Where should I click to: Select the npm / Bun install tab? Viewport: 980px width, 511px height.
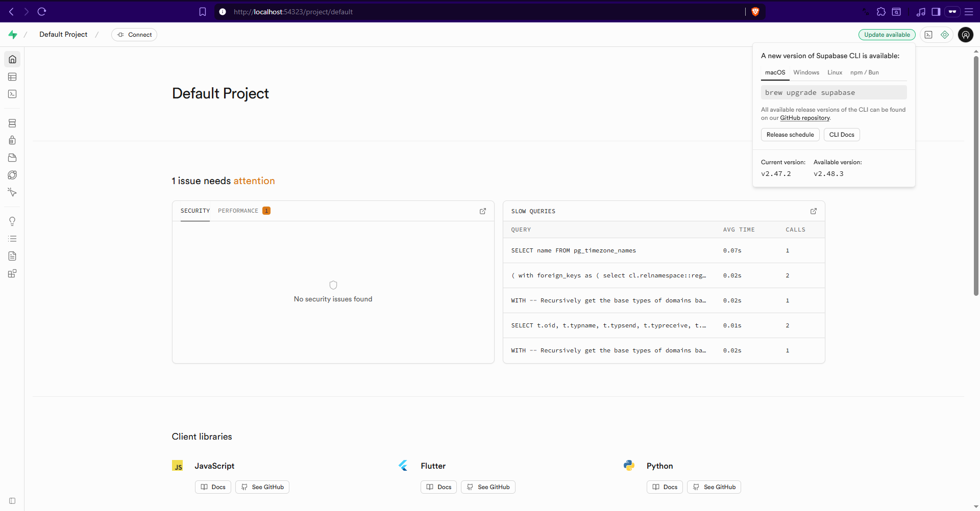pyautogui.click(x=865, y=72)
